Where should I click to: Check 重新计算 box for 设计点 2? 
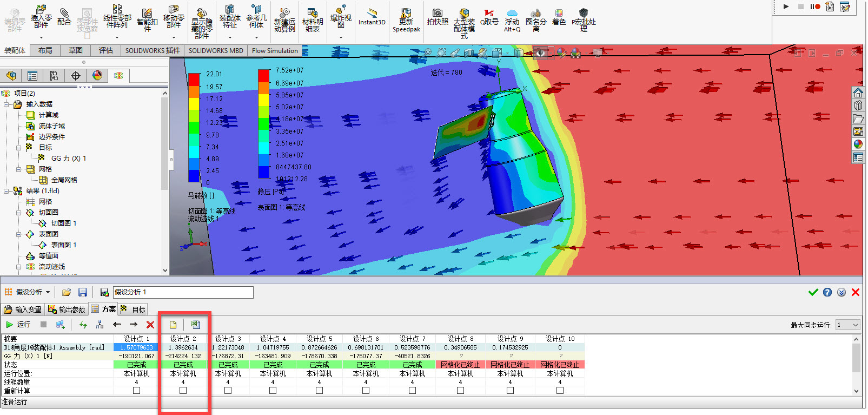(x=183, y=391)
